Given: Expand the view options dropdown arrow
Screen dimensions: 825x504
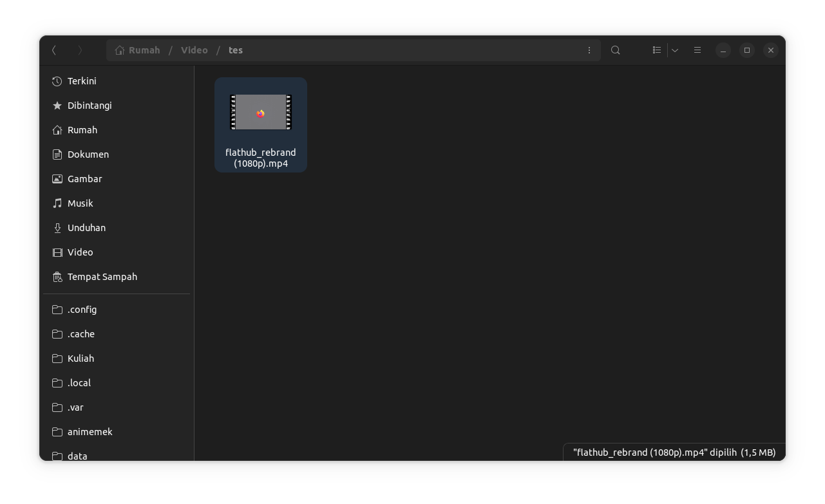Looking at the screenshot, I should pos(675,50).
